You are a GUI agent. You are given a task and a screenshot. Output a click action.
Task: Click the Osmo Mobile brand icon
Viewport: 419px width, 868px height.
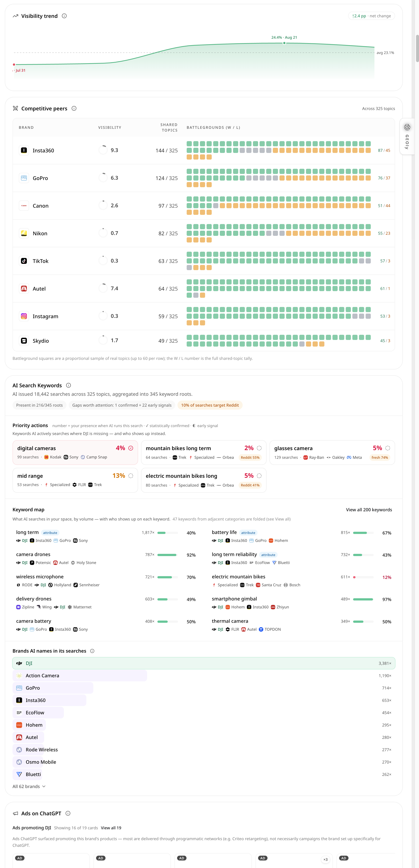(x=19, y=762)
